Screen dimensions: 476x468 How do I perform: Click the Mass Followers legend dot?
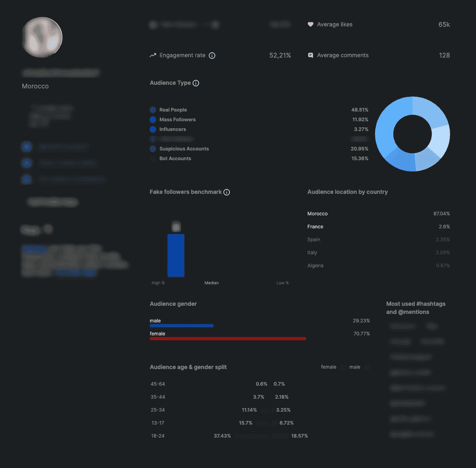pos(153,120)
